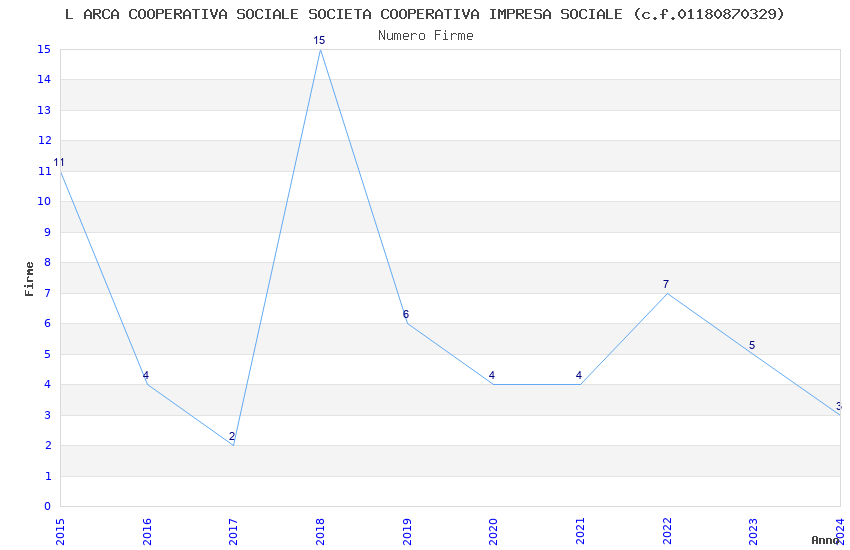Select the 2021 data point labeled 4

(580, 384)
